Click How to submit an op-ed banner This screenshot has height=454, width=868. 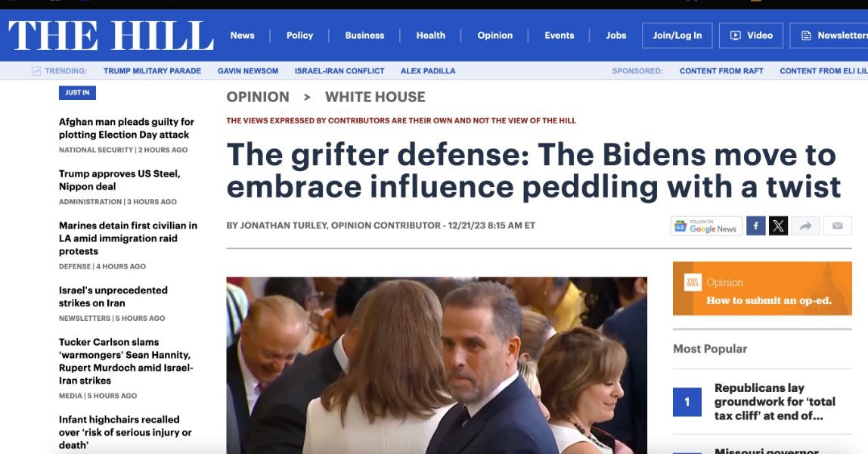[x=762, y=288]
